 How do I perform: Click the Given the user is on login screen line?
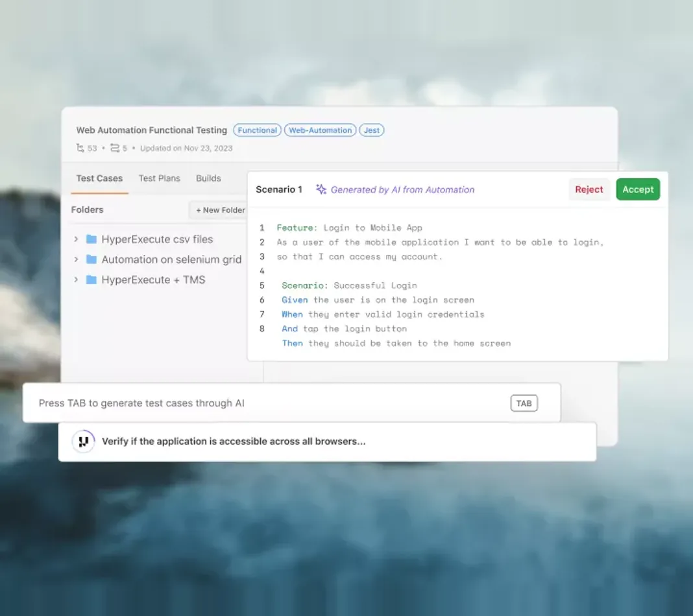(378, 300)
